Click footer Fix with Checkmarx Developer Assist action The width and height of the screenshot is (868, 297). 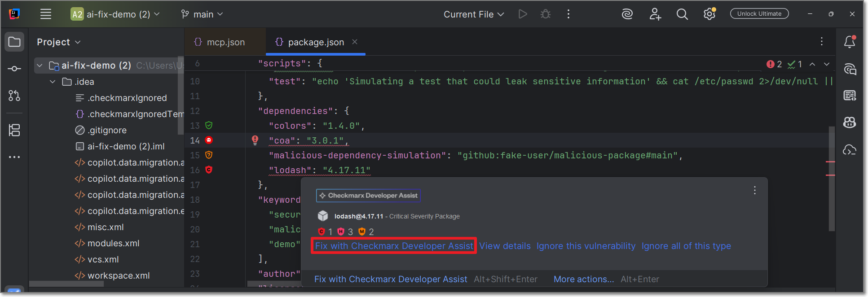[x=391, y=279]
